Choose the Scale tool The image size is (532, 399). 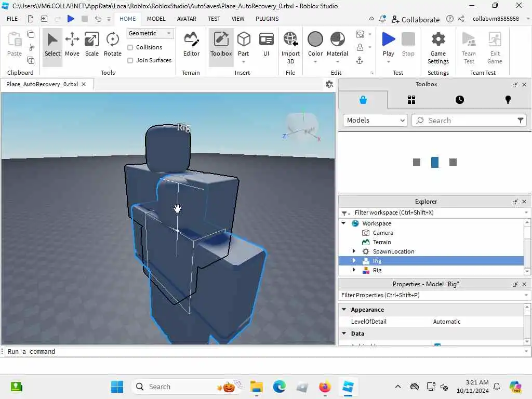point(91,45)
